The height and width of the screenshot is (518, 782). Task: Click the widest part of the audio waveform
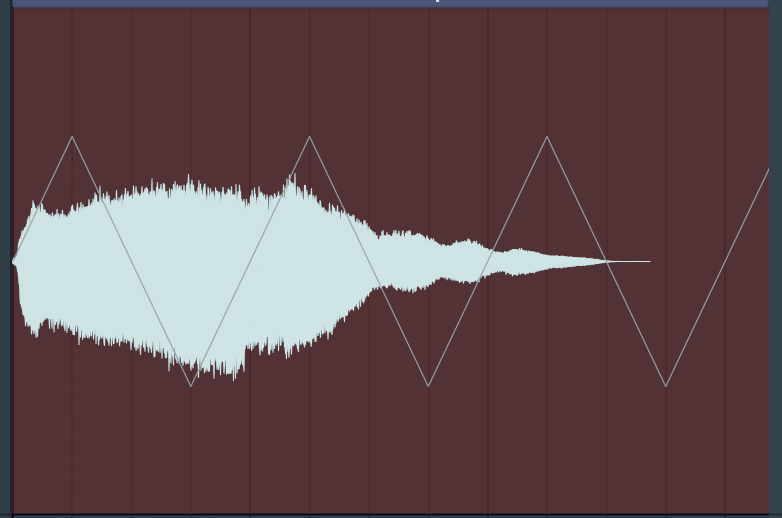[190, 274]
